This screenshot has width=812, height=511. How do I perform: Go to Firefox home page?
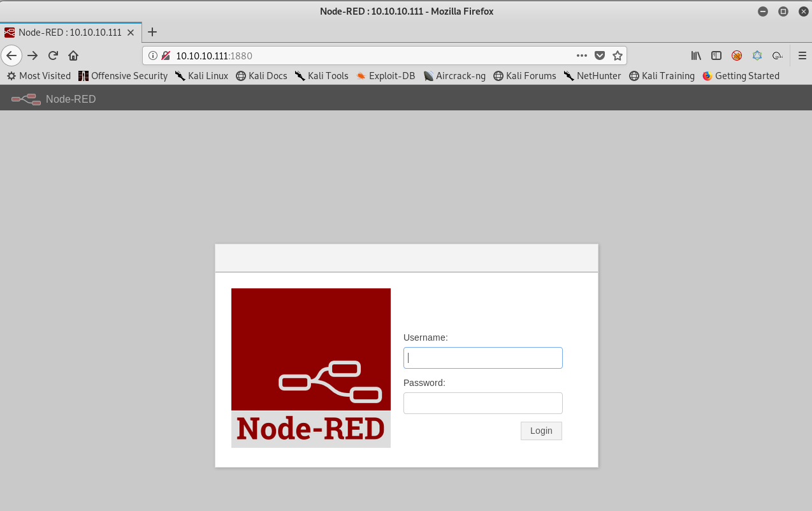[x=73, y=56]
